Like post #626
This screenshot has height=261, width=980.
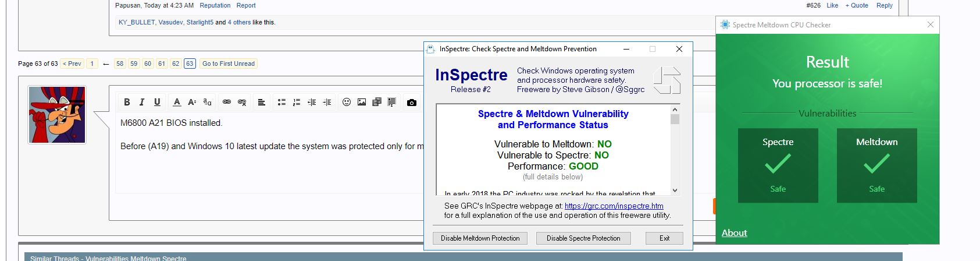(x=833, y=5)
